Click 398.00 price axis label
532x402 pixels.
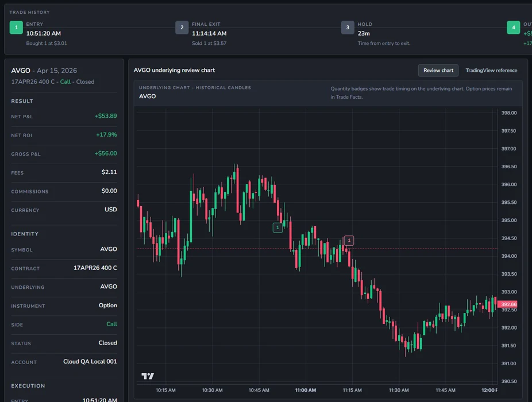coord(509,113)
